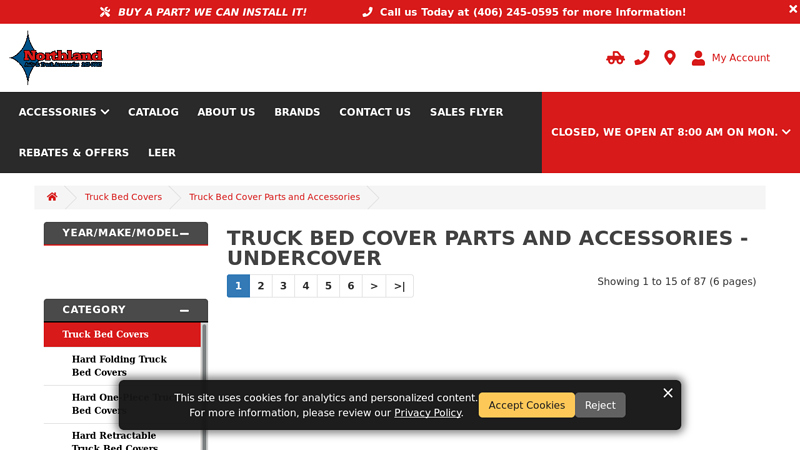Go to page 6
800x450 pixels.
point(351,286)
